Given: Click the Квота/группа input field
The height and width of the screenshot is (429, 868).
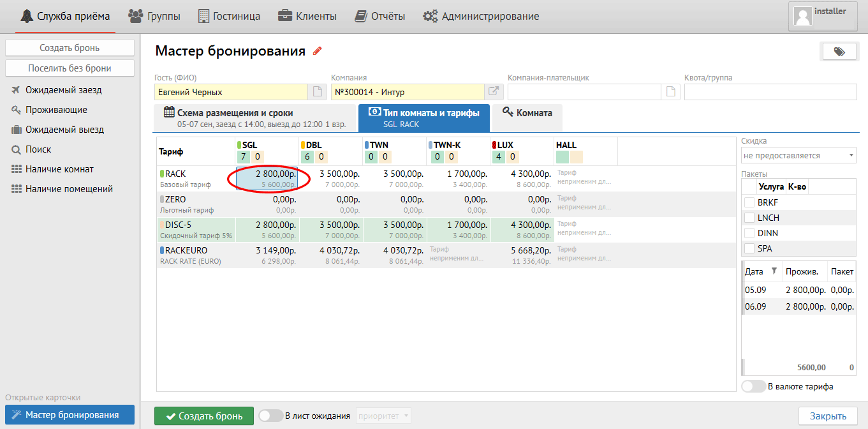Looking at the screenshot, I should (x=770, y=92).
